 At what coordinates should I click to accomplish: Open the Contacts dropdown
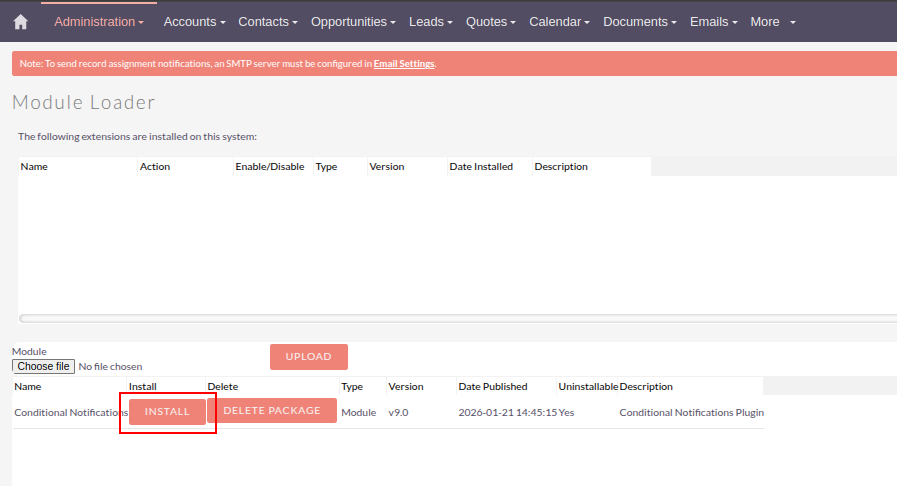point(268,22)
